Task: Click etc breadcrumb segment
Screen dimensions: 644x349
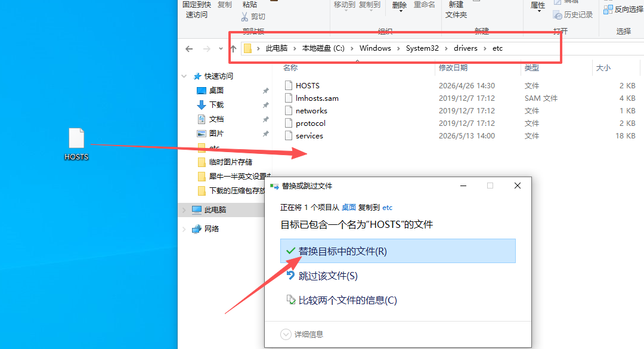Action: [x=497, y=48]
